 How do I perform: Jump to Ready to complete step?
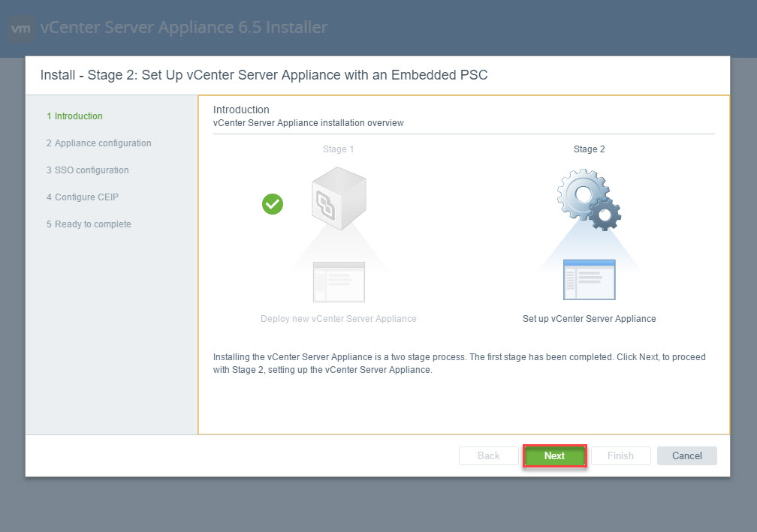[89, 224]
